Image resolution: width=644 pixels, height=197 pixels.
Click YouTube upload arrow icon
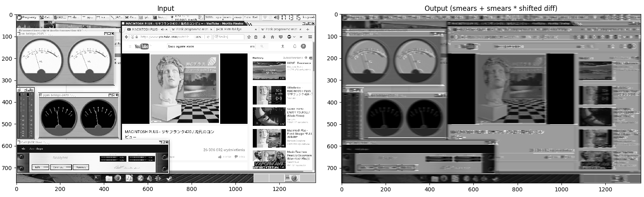point(283,46)
